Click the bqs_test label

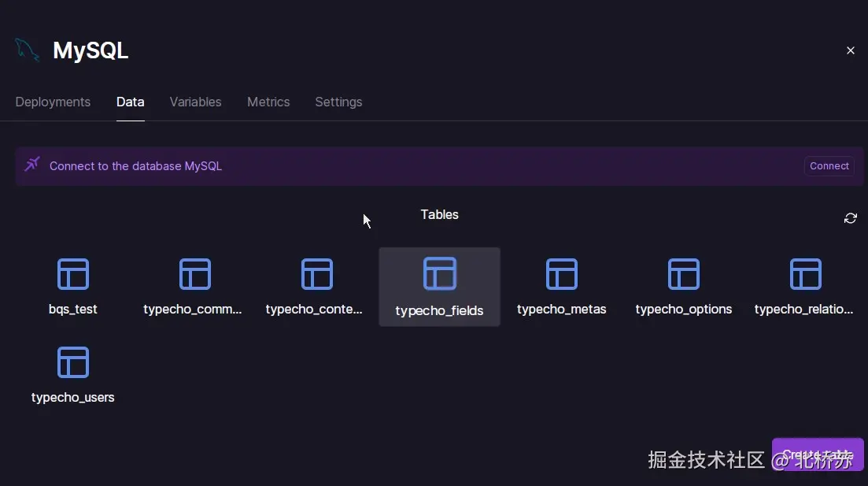(73, 310)
